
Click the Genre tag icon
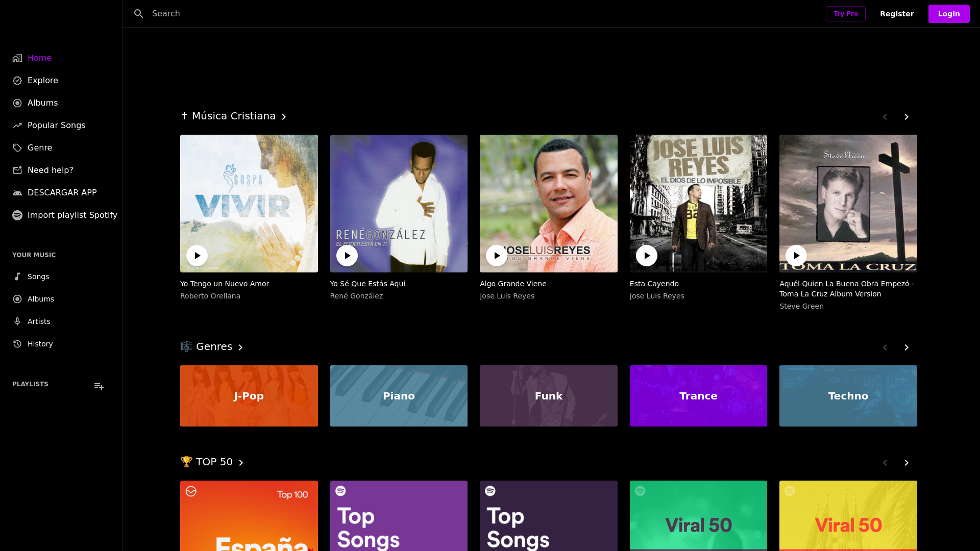coord(17,148)
